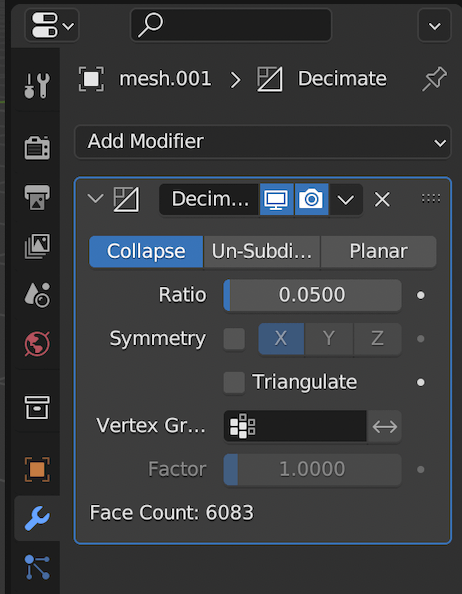Collapse the Decimate modifier panel
This screenshot has height=594, width=462.
click(x=95, y=199)
